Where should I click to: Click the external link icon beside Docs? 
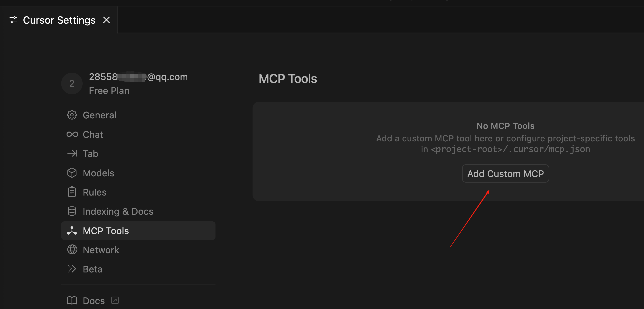pyautogui.click(x=115, y=300)
